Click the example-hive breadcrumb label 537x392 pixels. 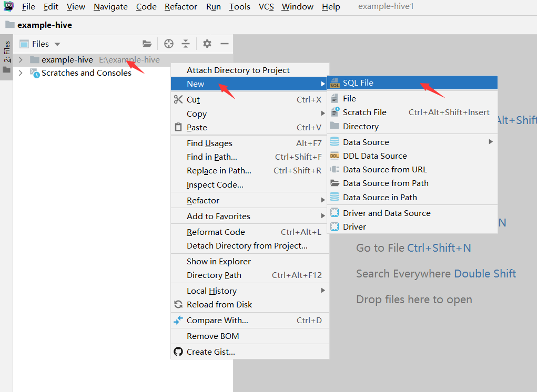coord(45,25)
